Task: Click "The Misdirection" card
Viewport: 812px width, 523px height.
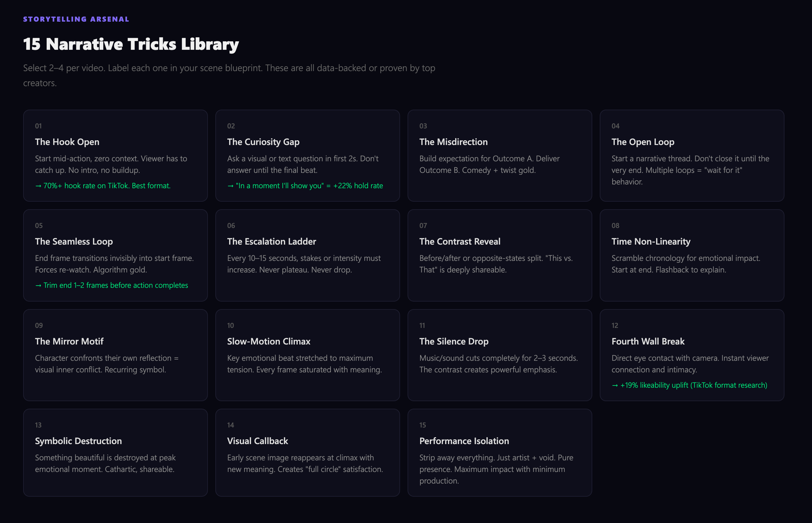Action: click(x=499, y=156)
